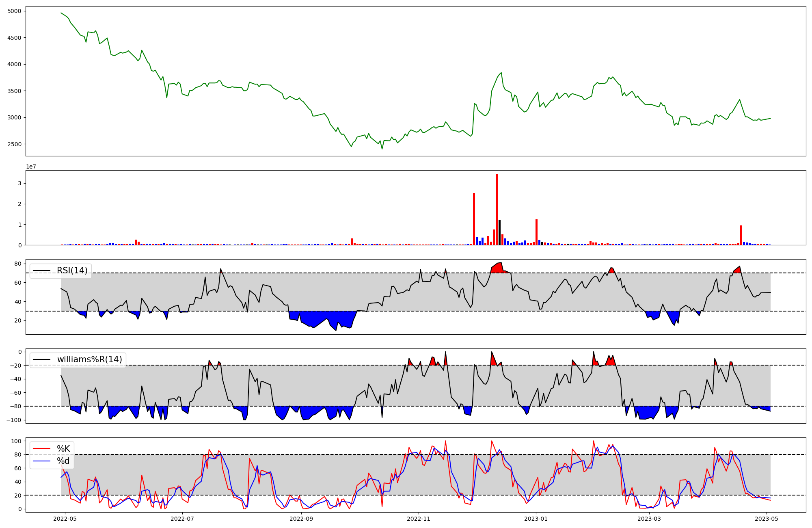The image size is (812, 528).
Task: Click the 2022-11 x-axis date label
Action: (x=419, y=519)
